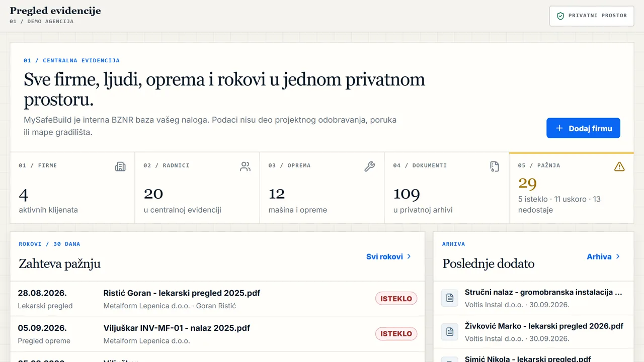Click file icon beside Živković Marko document
Screen dimensions: 644x362
point(450,332)
